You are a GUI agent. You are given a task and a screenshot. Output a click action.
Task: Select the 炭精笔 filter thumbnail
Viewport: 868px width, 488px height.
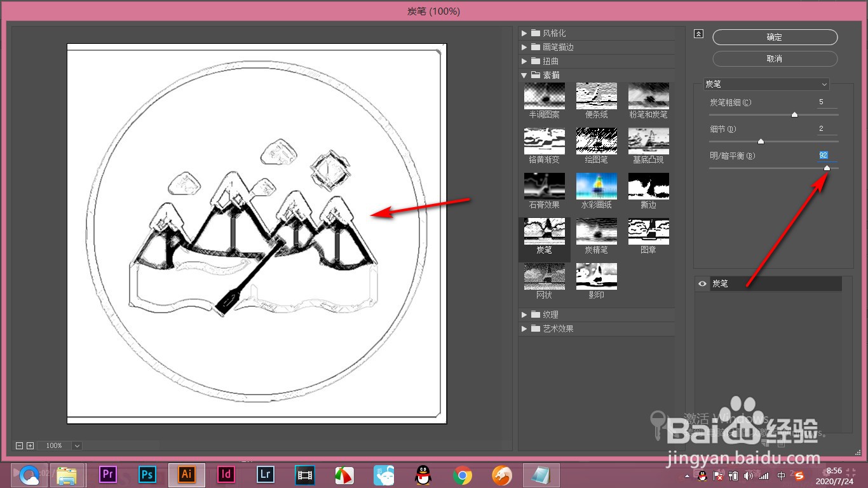(596, 231)
